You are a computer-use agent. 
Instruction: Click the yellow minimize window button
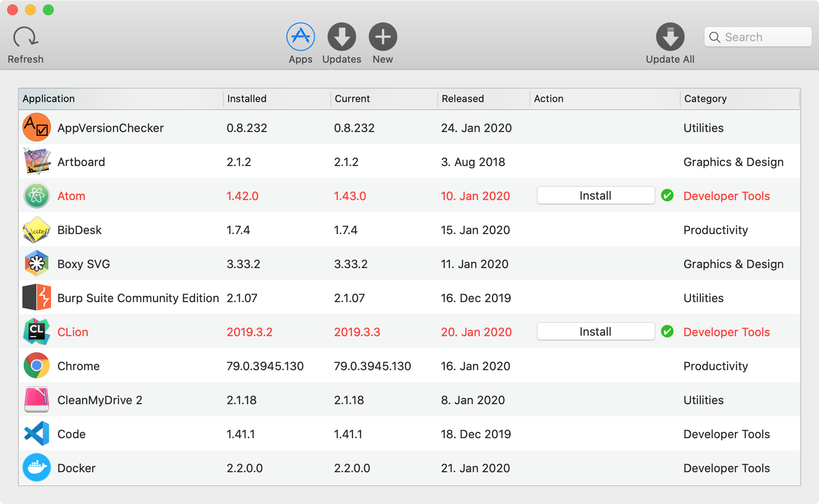click(30, 9)
